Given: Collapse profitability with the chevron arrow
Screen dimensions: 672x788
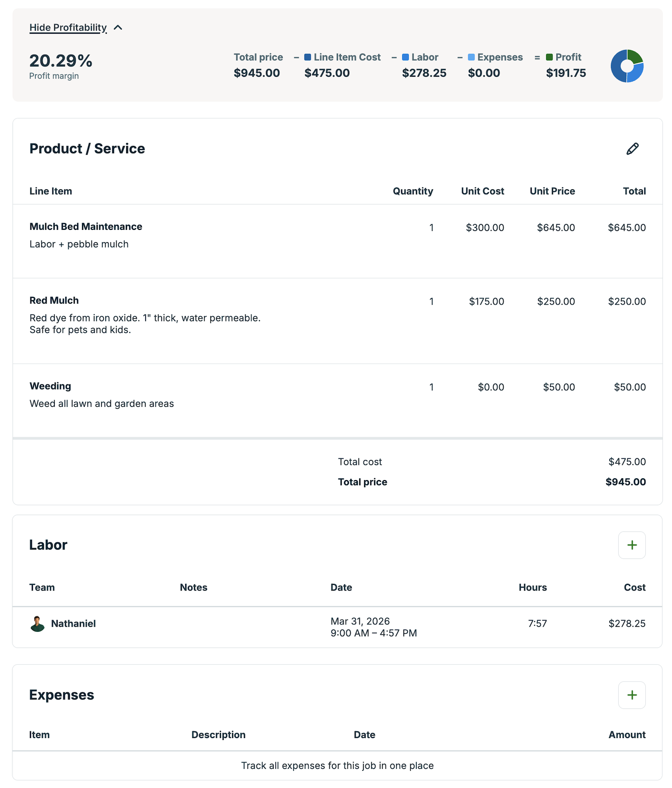Looking at the screenshot, I should [118, 28].
